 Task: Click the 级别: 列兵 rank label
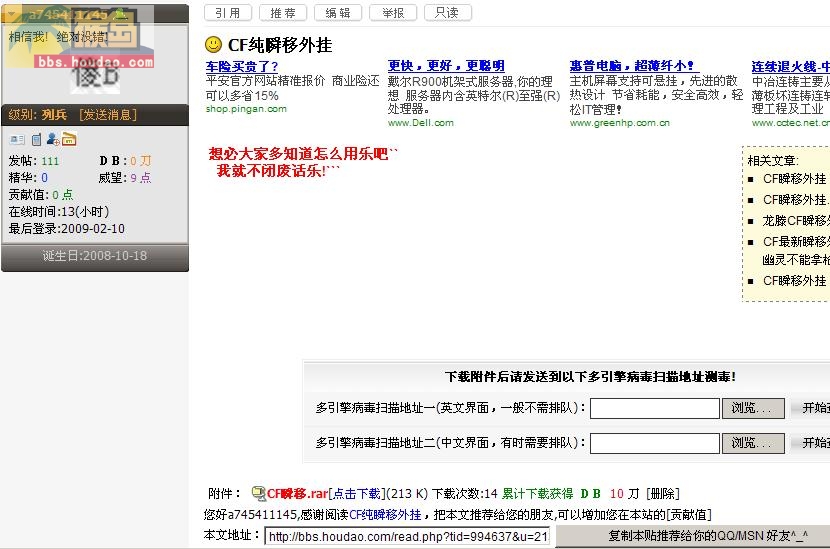pyautogui.click(x=37, y=114)
